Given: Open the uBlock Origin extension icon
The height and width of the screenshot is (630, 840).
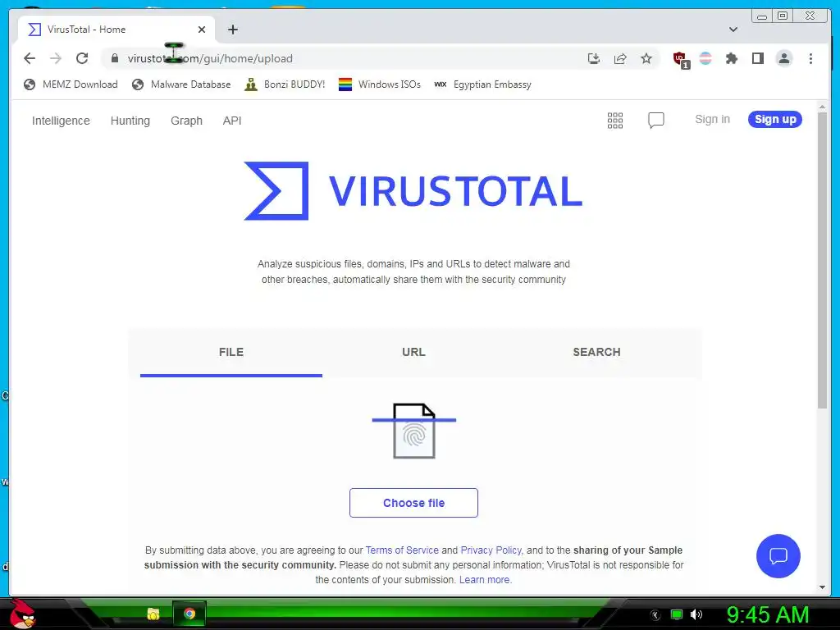Looking at the screenshot, I should 680,59.
